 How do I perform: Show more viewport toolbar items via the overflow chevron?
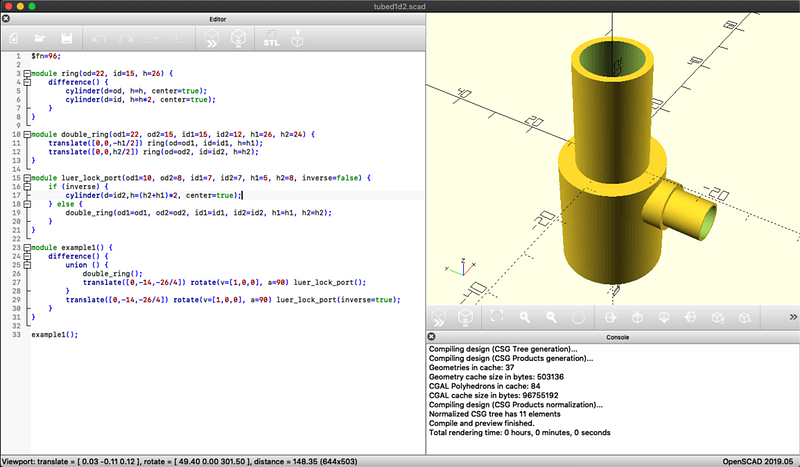pos(793,317)
